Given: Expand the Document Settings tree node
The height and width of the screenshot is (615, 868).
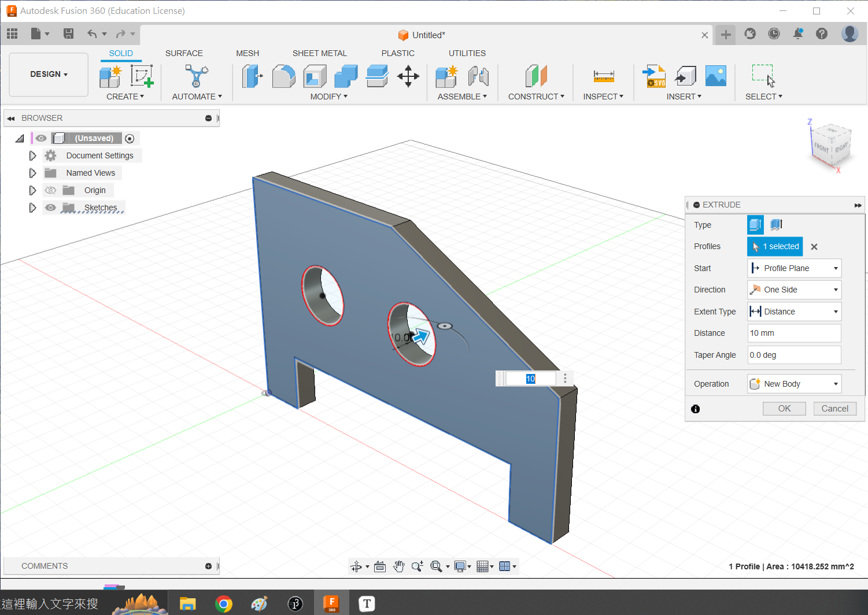Looking at the screenshot, I should [x=32, y=155].
